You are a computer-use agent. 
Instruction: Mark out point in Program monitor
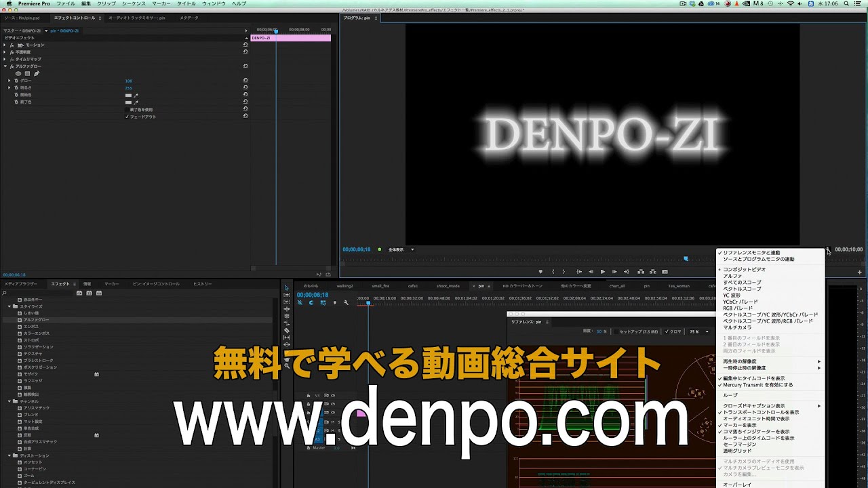click(564, 272)
